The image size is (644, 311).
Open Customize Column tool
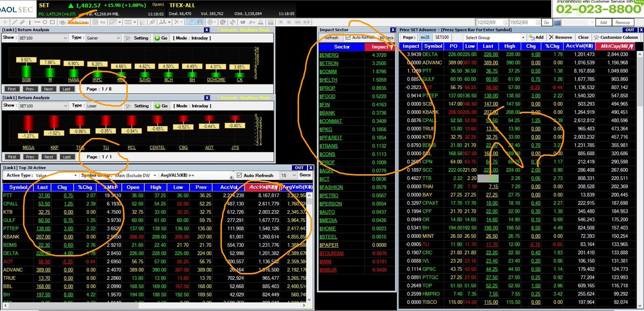click(x=616, y=37)
